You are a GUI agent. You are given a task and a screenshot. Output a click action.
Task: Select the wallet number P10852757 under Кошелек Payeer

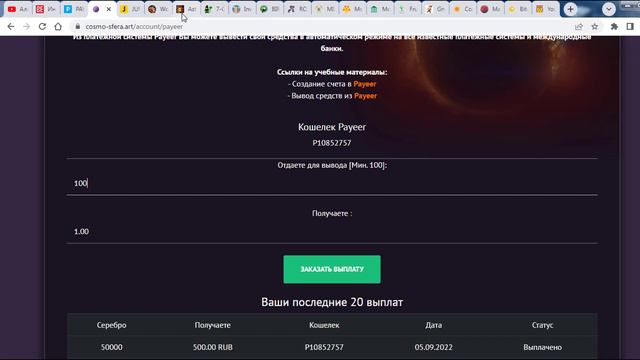click(x=332, y=143)
